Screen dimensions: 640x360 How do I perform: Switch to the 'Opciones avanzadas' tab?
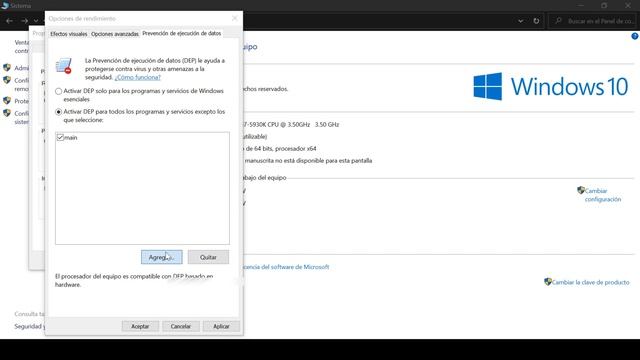(115, 34)
